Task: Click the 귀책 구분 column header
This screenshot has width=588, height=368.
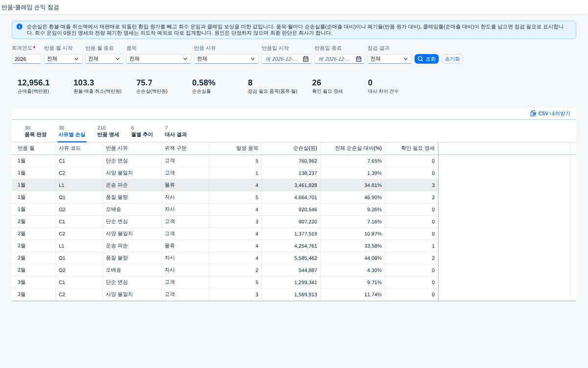Action: 185,148
